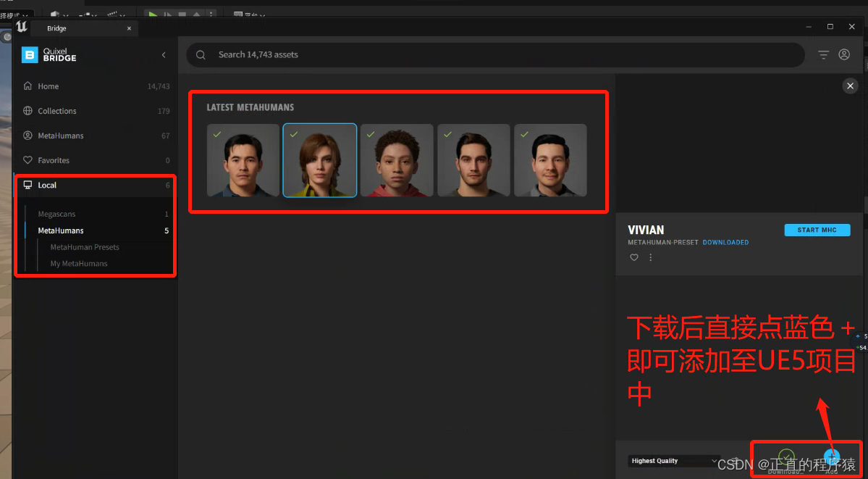The height and width of the screenshot is (479, 868).
Task: Open the Favorites section
Action: (96, 160)
